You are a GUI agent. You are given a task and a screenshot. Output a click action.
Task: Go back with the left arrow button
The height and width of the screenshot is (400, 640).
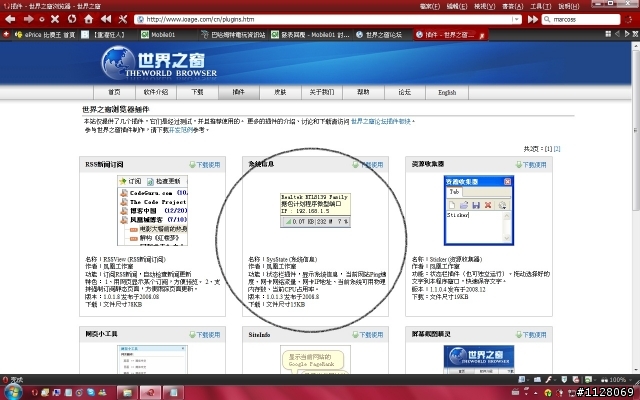tap(10, 19)
